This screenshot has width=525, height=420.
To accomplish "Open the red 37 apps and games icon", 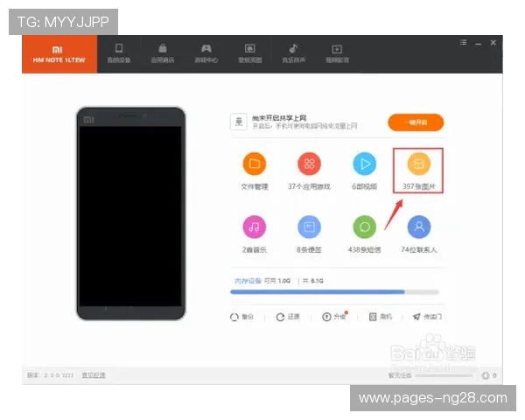I will point(310,164).
